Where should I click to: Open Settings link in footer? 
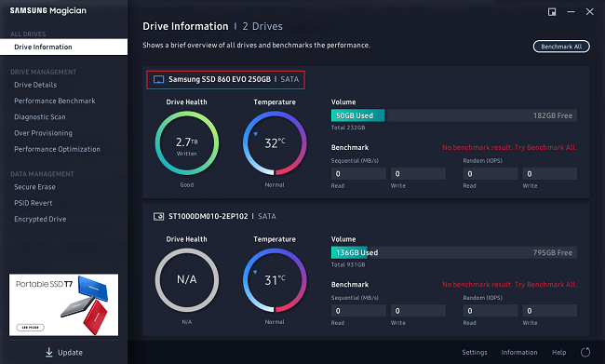475,353
